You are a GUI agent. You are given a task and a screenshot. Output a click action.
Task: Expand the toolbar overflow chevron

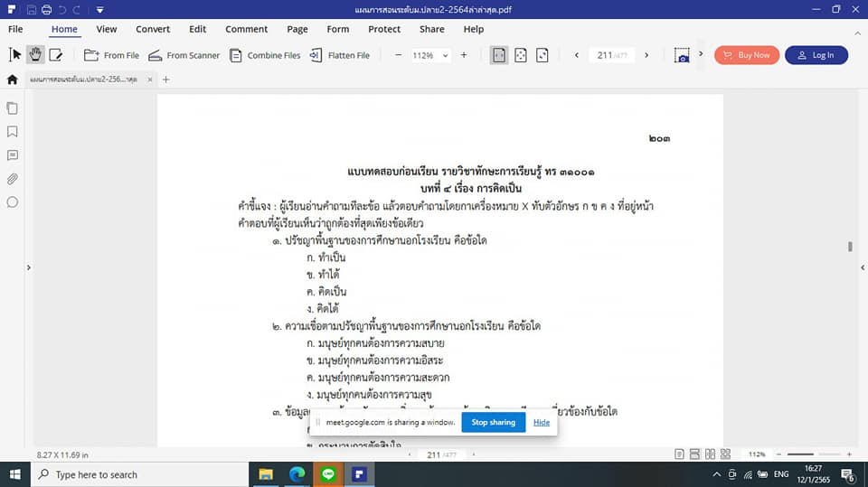coord(701,55)
